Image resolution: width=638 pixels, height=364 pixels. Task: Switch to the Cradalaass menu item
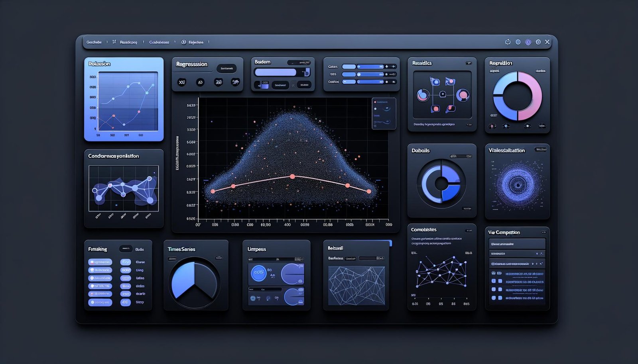159,42
